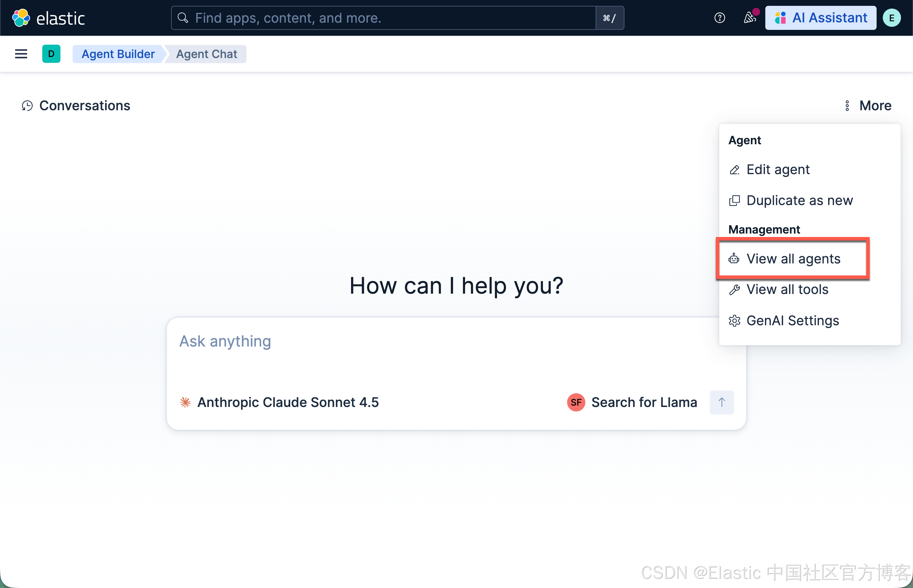Open the newsfeed party popper icon
Viewport: 913px width, 588px height.
pyautogui.click(x=749, y=18)
